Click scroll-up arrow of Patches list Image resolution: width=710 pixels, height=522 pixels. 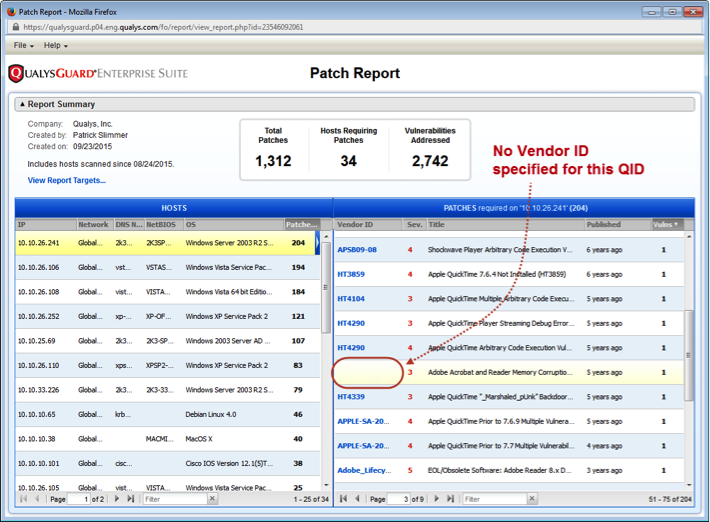(689, 236)
